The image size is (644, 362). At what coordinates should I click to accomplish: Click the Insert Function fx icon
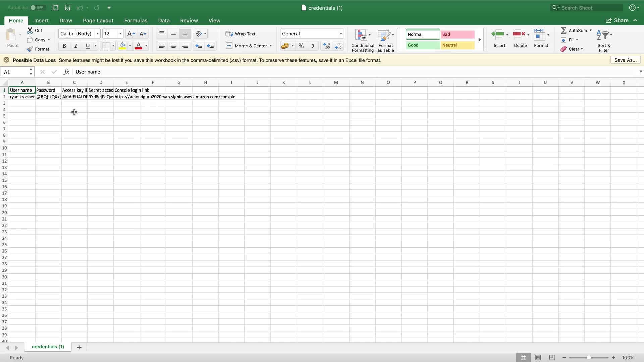coord(66,72)
